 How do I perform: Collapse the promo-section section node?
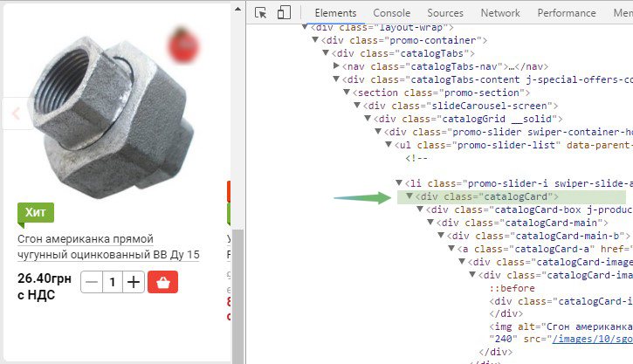pyautogui.click(x=347, y=93)
